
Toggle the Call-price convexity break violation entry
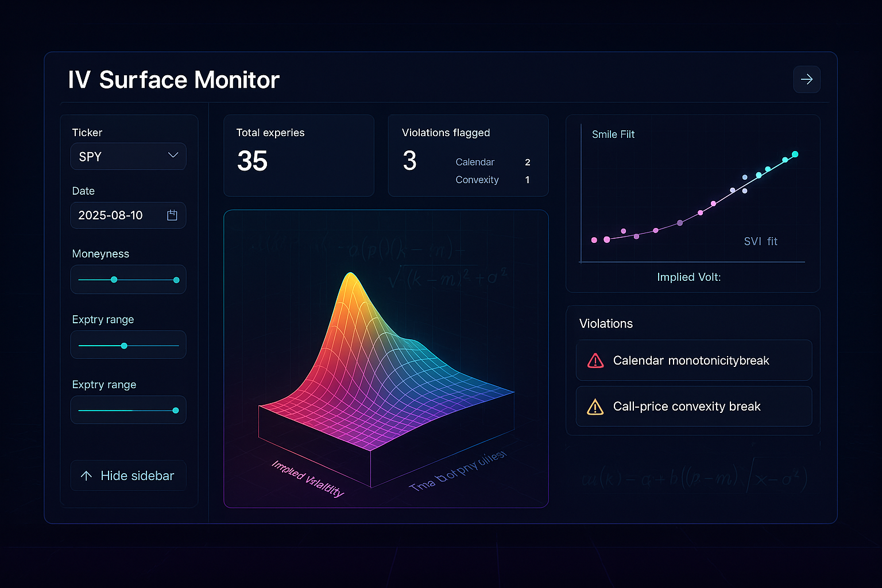point(693,407)
